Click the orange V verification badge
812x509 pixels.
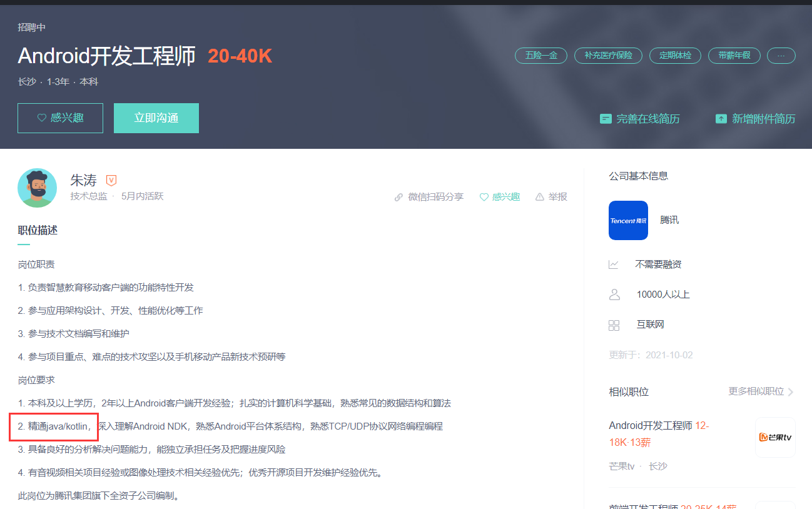point(111,181)
